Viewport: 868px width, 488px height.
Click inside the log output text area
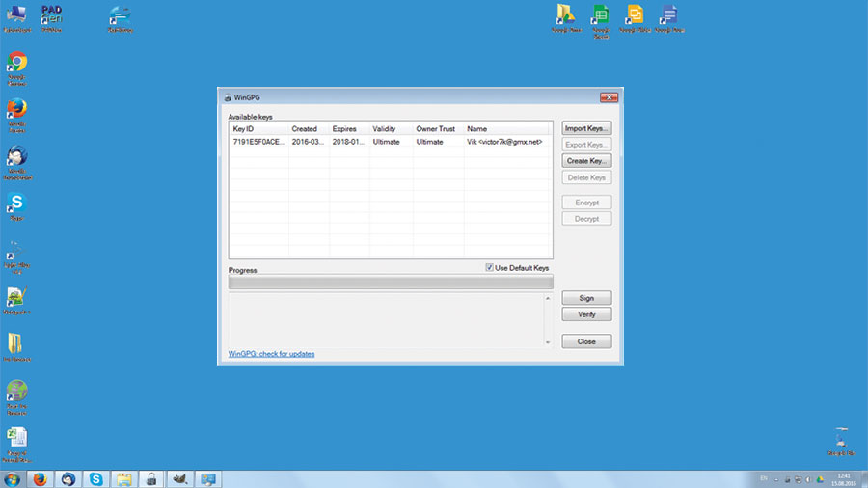pyautogui.click(x=386, y=320)
